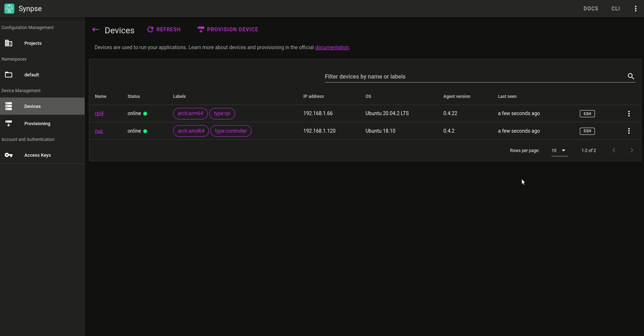Open Provisioning in the sidebar
Image resolution: width=644 pixels, height=336 pixels.
[37, 124]
